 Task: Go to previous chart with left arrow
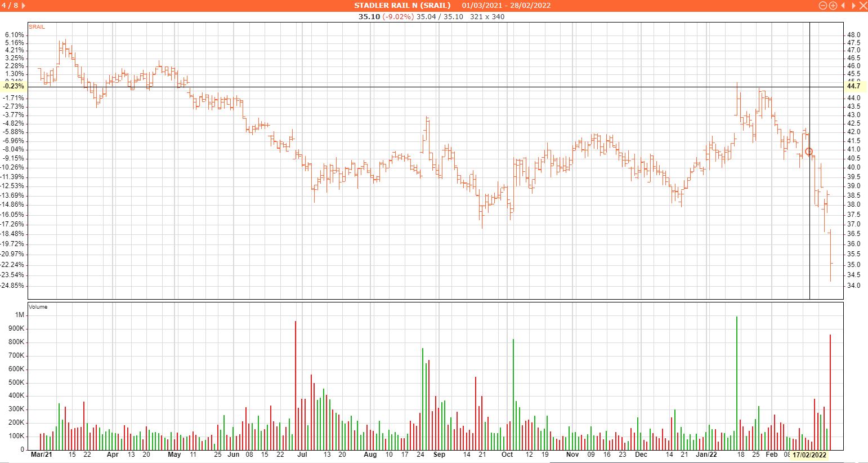[843, 6]
